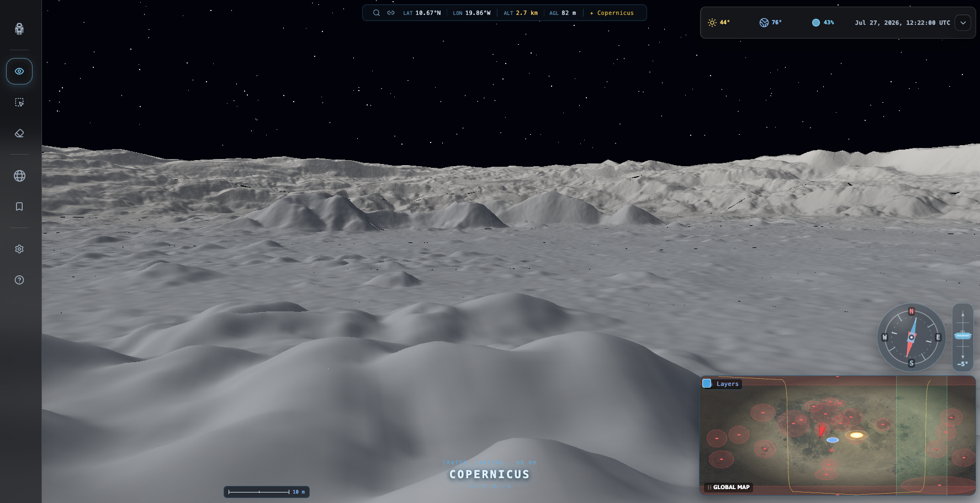Select the eraser tool in the sidebar
The height and width of the screenshot is (503, 980).
(x=19, y=134)
